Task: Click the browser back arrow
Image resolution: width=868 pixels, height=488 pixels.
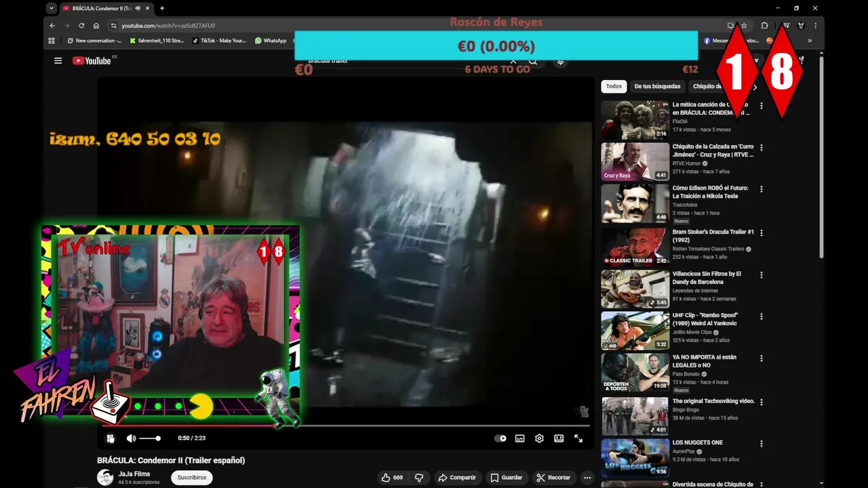Action: pyautogui.click(x=52, y=26)
